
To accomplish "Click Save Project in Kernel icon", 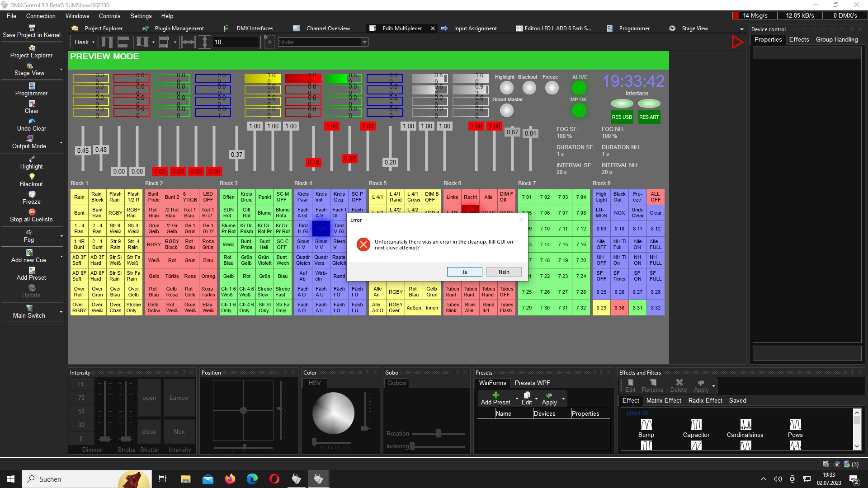I will tap(32, 28).
